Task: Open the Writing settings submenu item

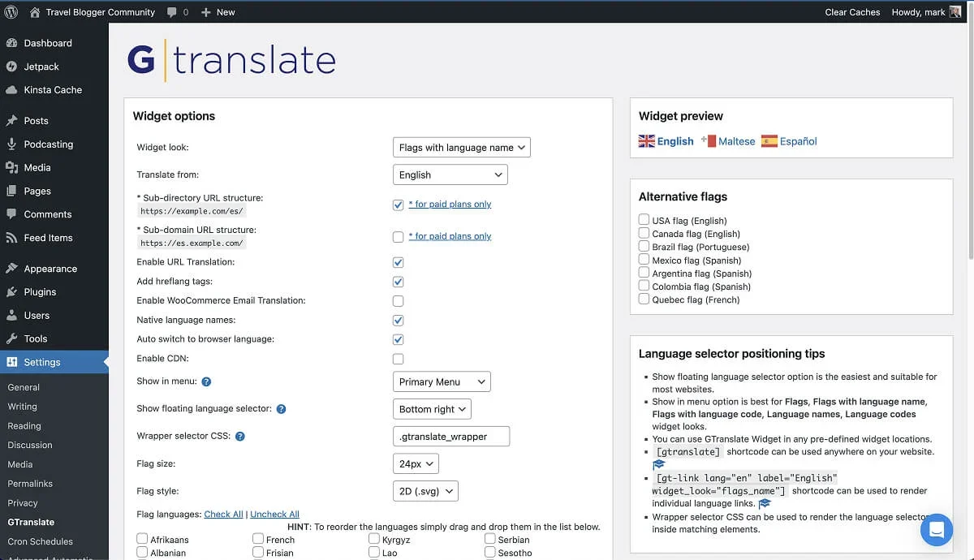Action: 23,407
